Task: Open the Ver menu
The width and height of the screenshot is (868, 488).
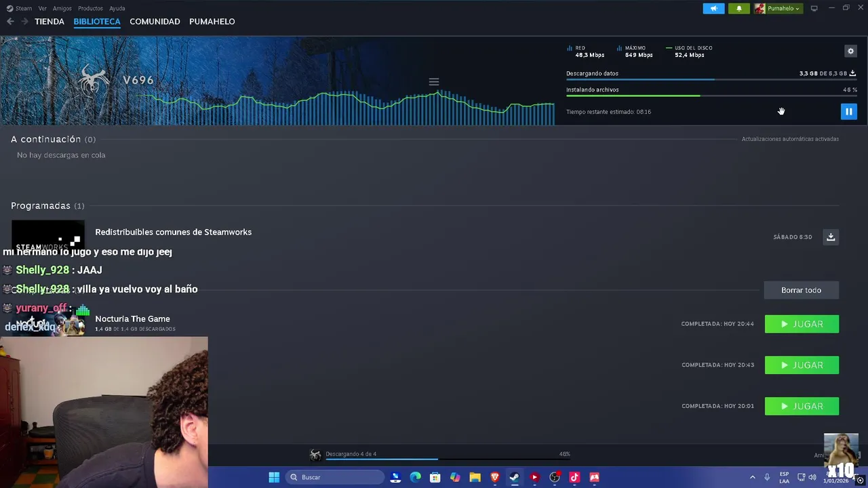Action: point(43,8)
